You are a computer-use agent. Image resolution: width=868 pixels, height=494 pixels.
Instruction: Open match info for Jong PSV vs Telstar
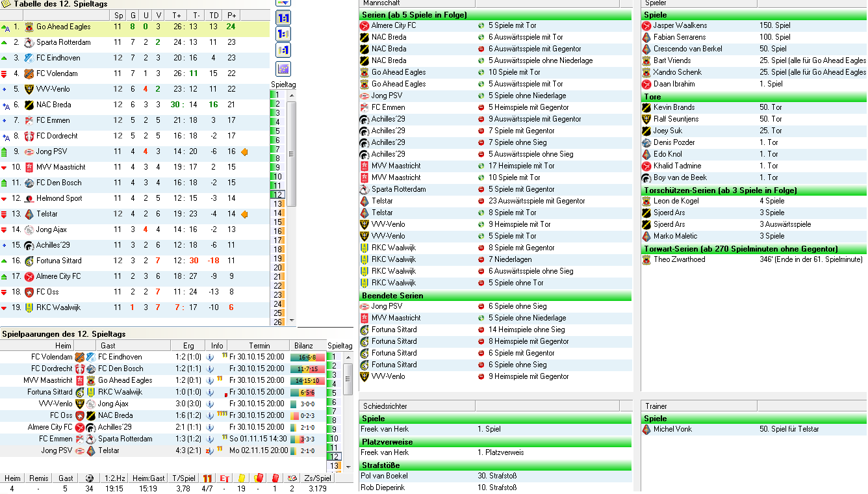tap(210, 451)
